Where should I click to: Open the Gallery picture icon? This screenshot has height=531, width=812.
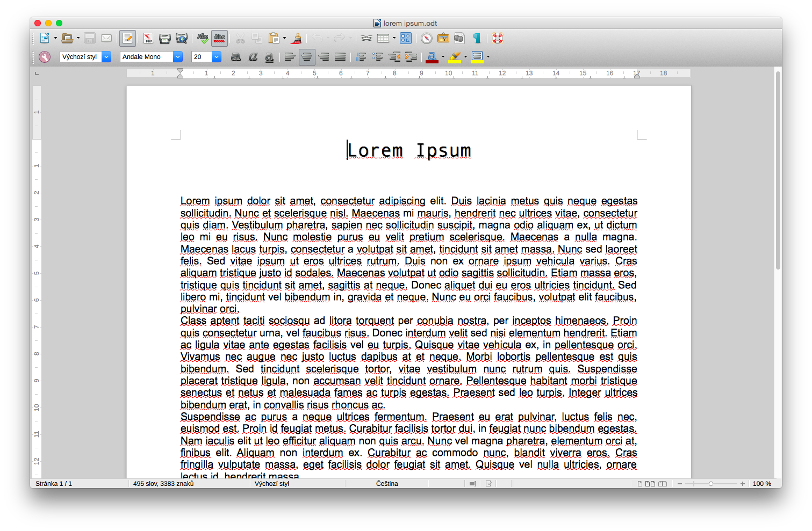coord(443,38)
